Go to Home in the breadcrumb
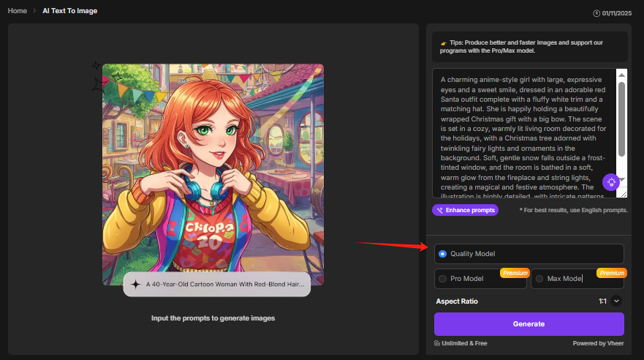644x360 pixels. point(18,11)
